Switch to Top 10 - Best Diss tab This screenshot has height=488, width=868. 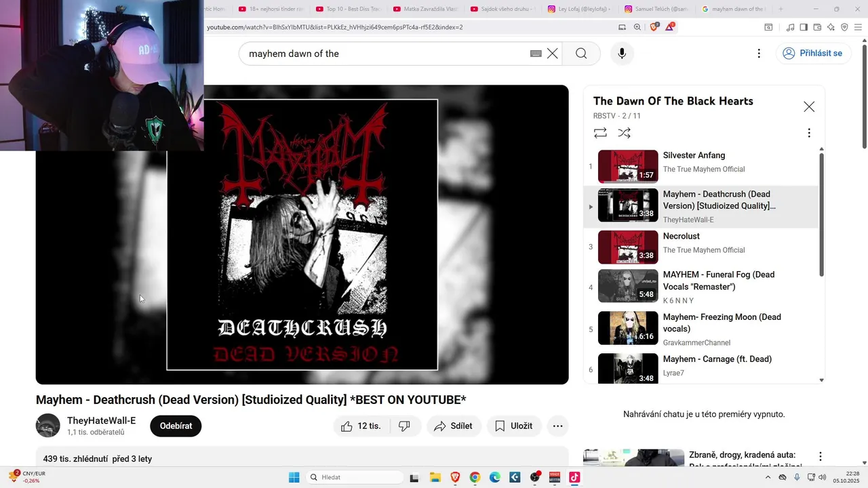tap(348, 9)
